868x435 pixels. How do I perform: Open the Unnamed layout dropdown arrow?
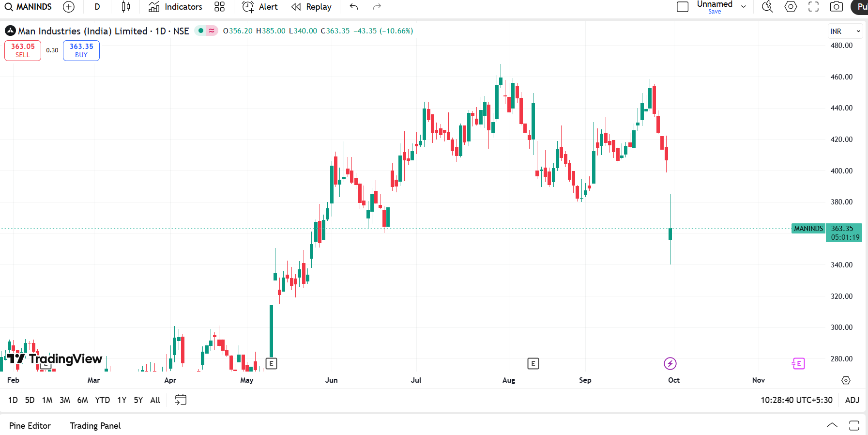tap(744, 7)
